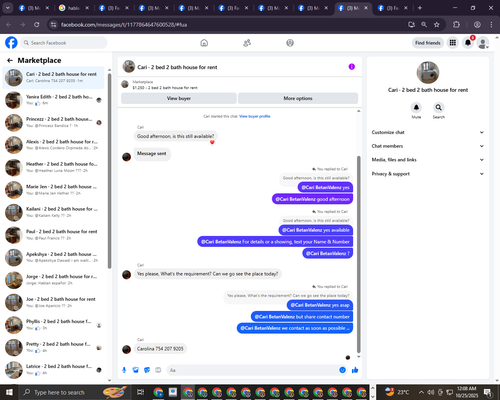Open Yanira Edith conversation

point(54,100)
